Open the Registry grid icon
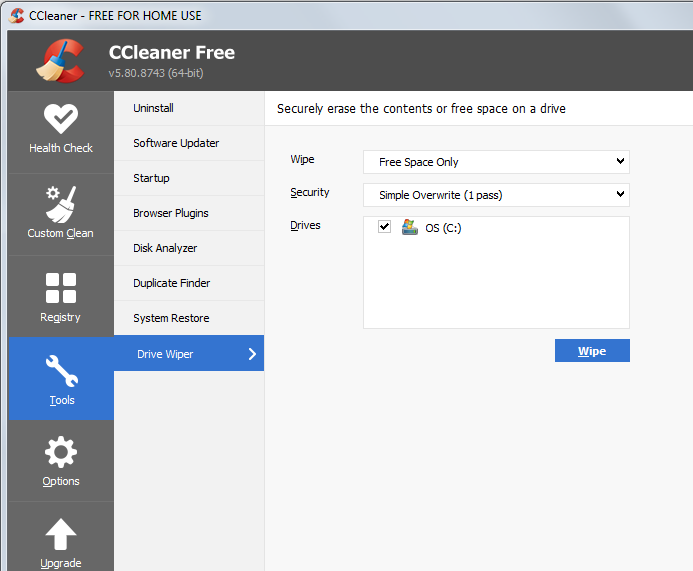This screenshot has width=693, height=571. [61, 288]
